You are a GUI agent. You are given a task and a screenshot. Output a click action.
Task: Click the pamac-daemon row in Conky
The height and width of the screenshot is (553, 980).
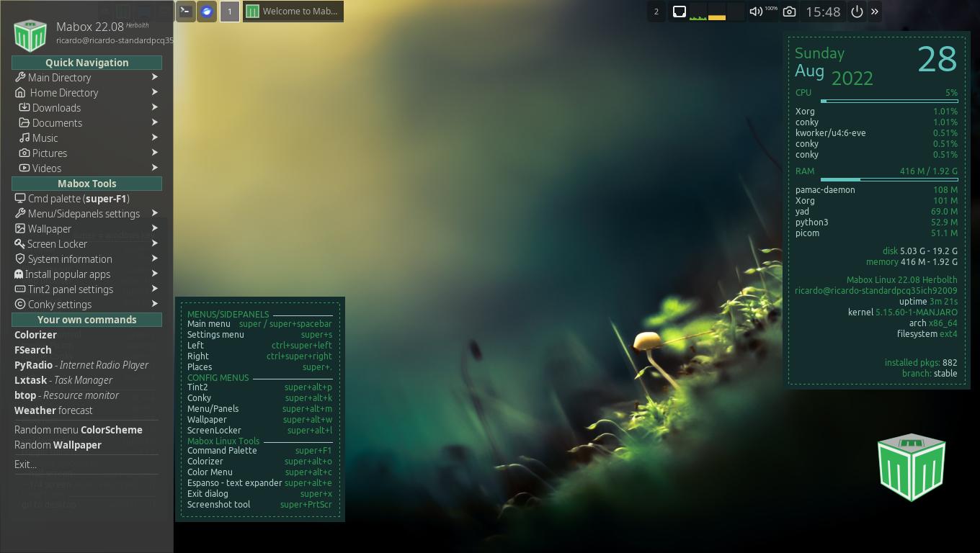click(876, 190)
